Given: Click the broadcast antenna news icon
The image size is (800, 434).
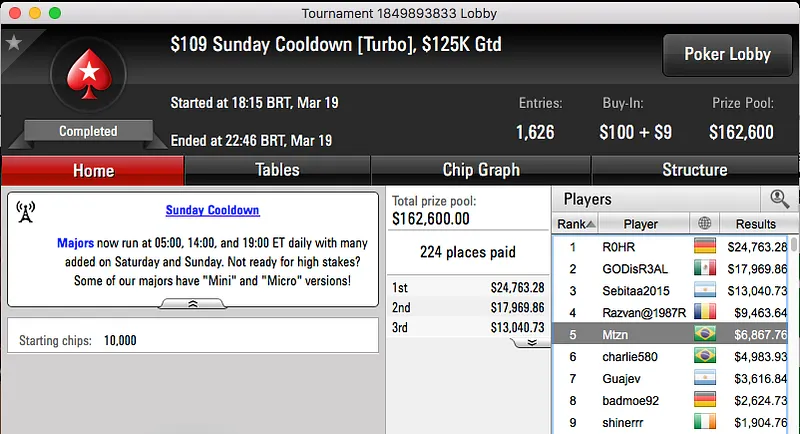Looking at the screenshot, I should [26, 212].
